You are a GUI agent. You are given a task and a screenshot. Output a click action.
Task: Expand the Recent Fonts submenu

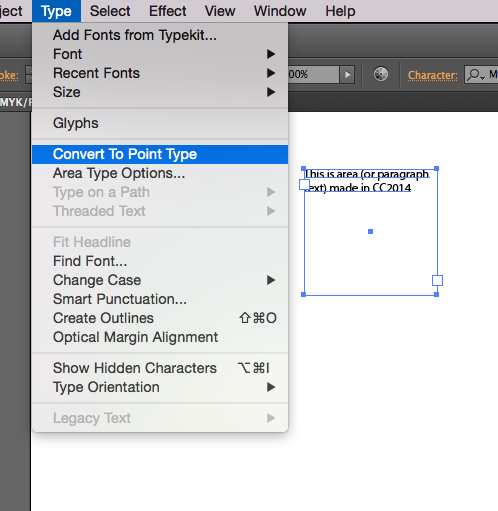pyautogui.click(x=160, y=73)
